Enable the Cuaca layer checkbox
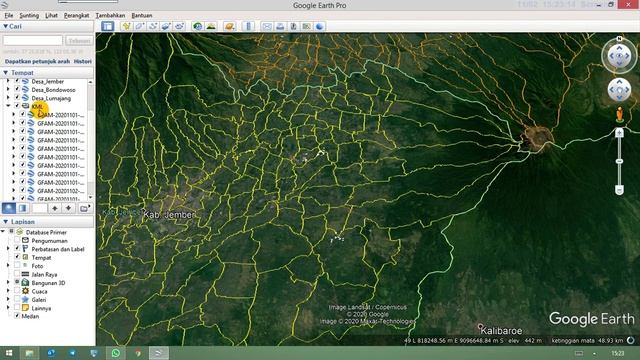This screenshot has width=640, height=360. click(17, 291)
